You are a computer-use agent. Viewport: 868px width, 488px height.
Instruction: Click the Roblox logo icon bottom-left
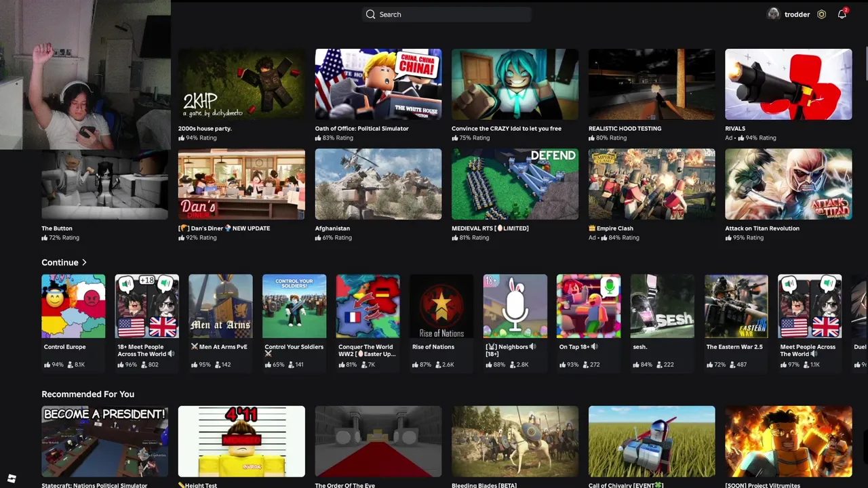click(12, 479)
